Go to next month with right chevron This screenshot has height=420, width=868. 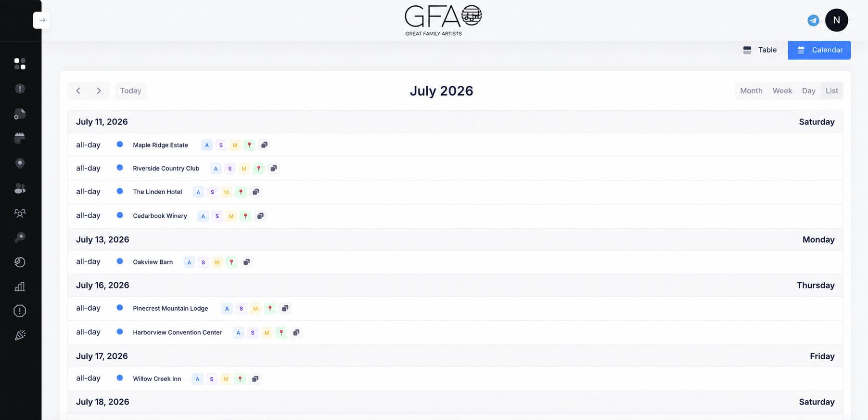(99, 91)
